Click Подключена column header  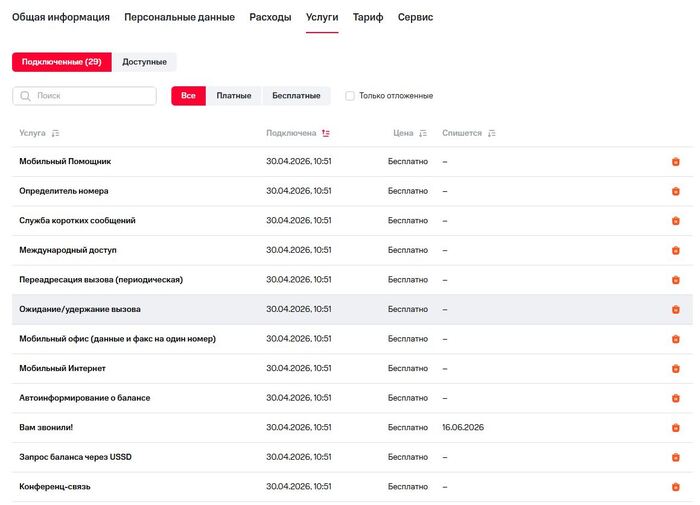(291, 133)
